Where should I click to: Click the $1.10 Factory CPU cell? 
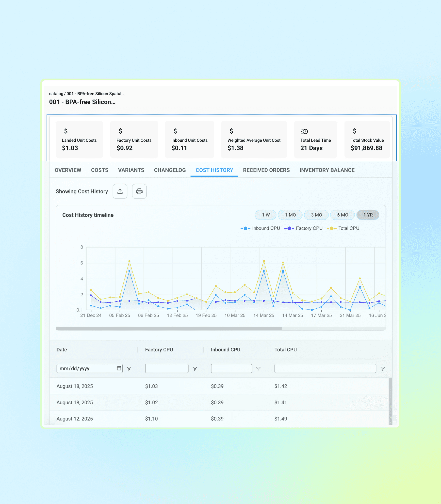(x=151, y=419)
